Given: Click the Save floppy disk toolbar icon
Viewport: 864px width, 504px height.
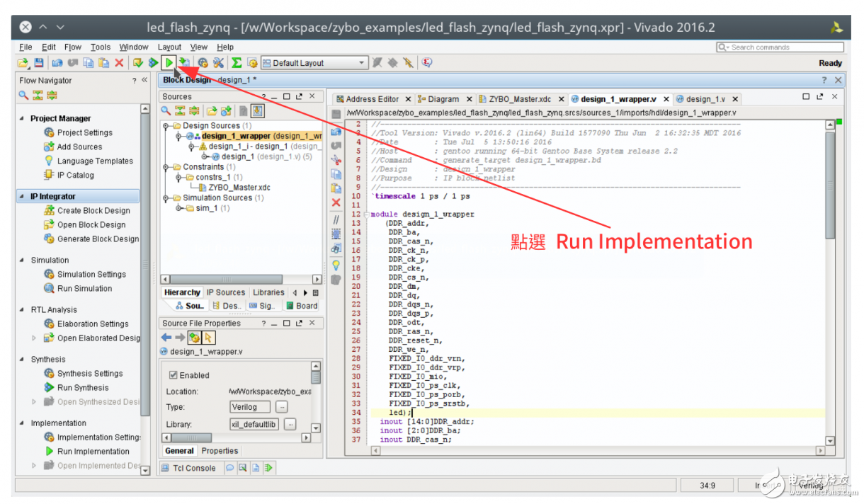Looking at the screenshot, I should pyautogui.click(x=39, y=63).
